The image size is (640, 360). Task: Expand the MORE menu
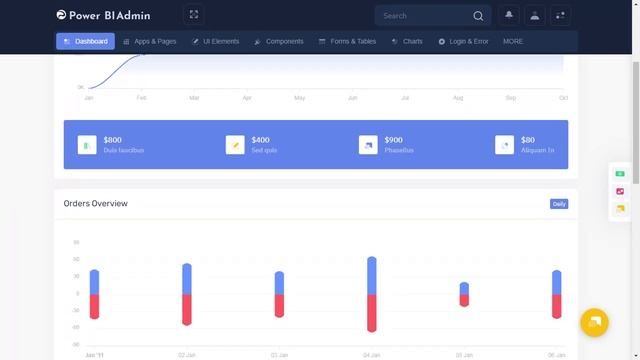tap(513, 41)
